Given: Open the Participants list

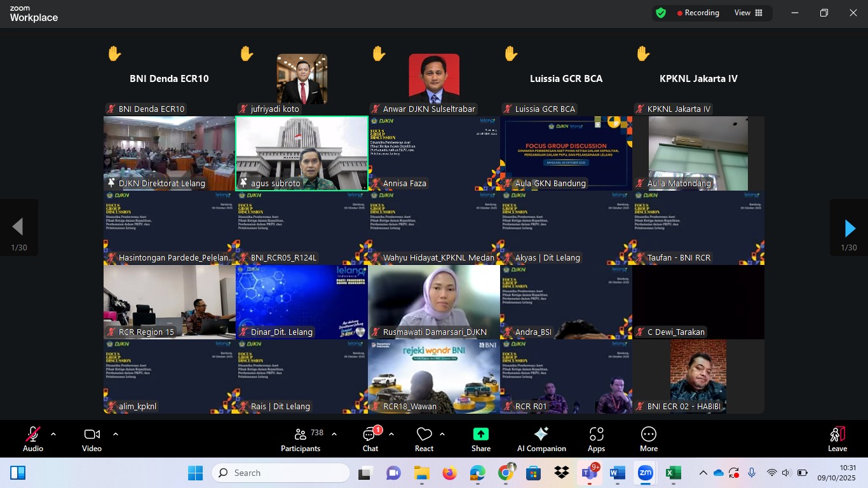Looking at the screenshot, I should [301, 439].
